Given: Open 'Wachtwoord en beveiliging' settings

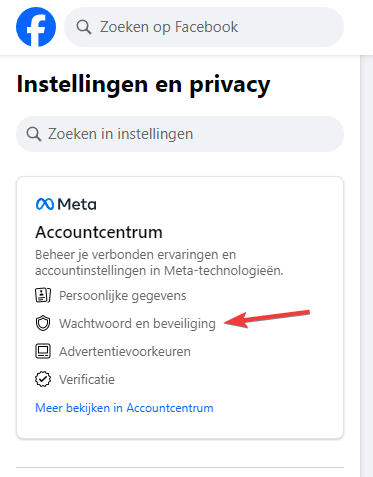Looking at the screenshot, I should tap(137, 324).
